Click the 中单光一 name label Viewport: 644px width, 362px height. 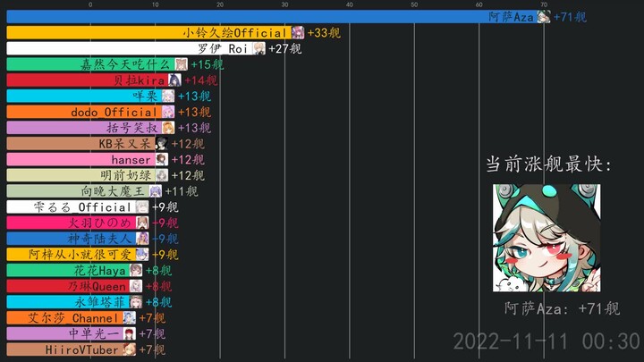click(94, 334)
